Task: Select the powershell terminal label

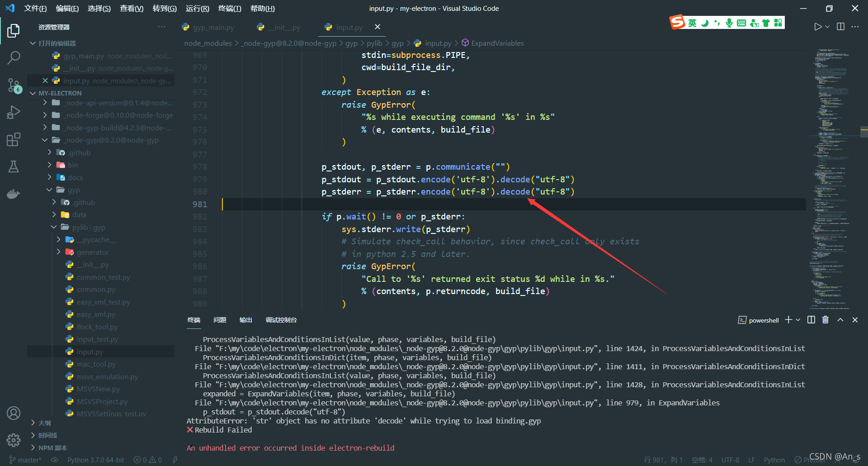Action: pyautogui.click(x=759, y=320)
